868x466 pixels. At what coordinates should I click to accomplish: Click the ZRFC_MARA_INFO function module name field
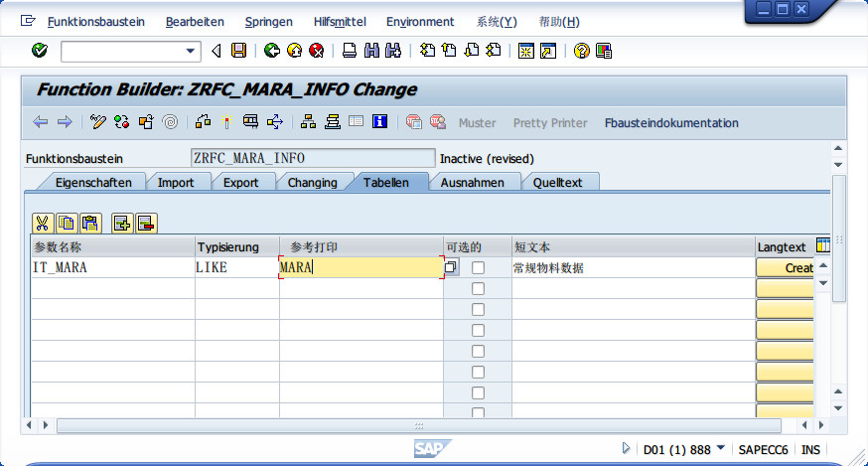click(x=313, y=158)
